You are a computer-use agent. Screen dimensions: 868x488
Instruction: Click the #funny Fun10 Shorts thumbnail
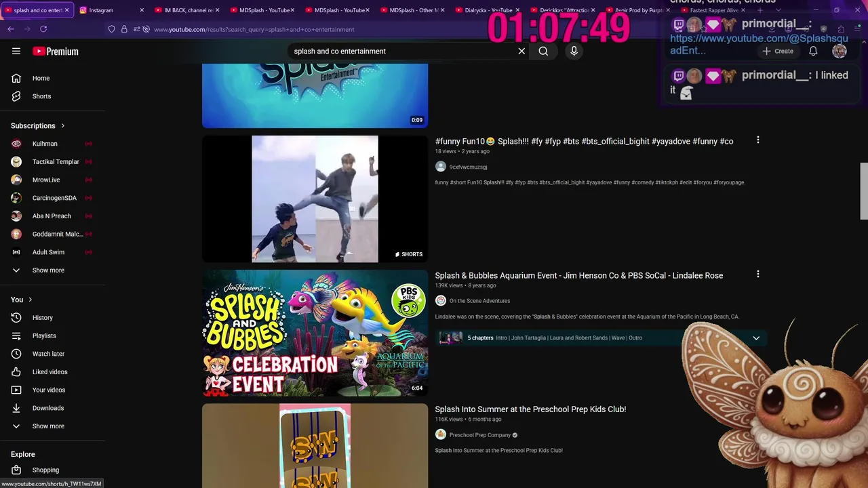[315, 199]
